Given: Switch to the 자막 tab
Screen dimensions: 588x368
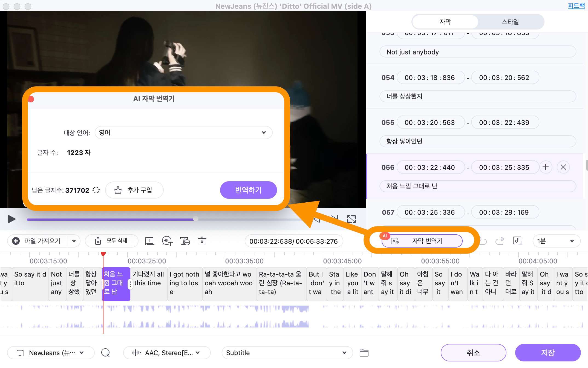Looking at the screenshot, I should [x=445, y=22].
